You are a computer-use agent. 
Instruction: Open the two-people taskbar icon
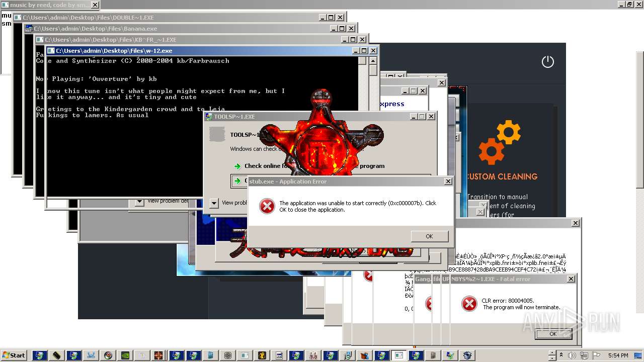313,355
